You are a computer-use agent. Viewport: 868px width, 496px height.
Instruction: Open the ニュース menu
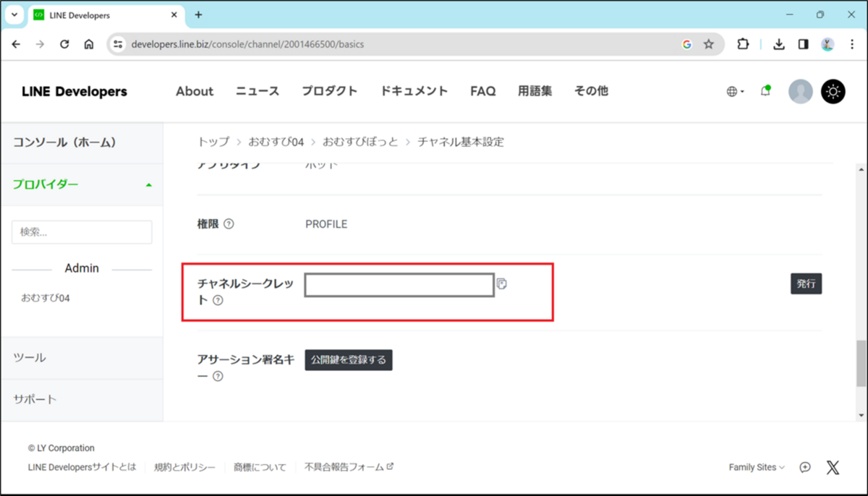(x=258, y=91)
